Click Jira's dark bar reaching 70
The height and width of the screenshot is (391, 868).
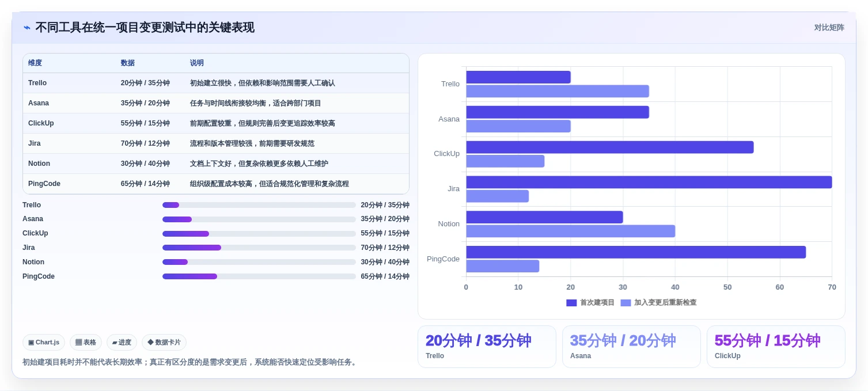649,182
